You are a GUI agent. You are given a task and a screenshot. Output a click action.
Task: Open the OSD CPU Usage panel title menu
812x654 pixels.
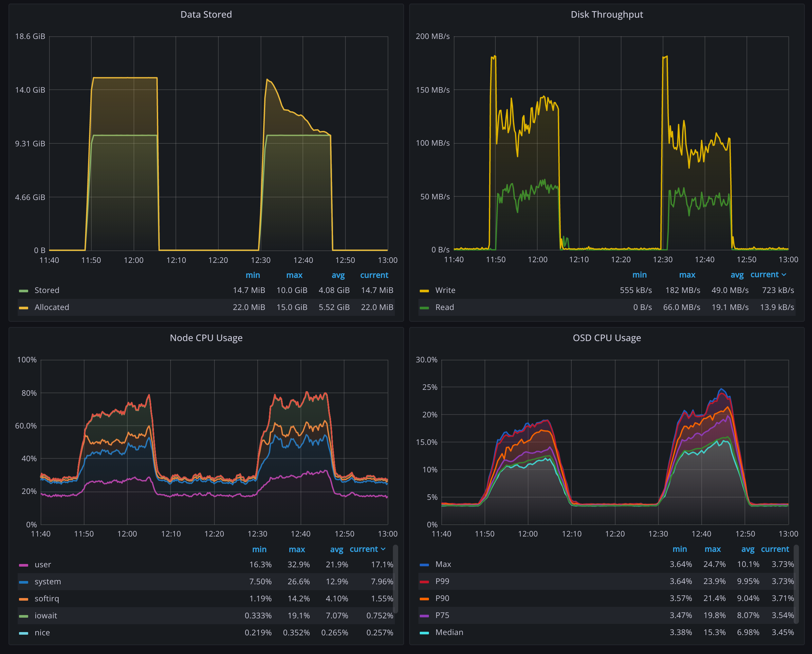[606, 338]
